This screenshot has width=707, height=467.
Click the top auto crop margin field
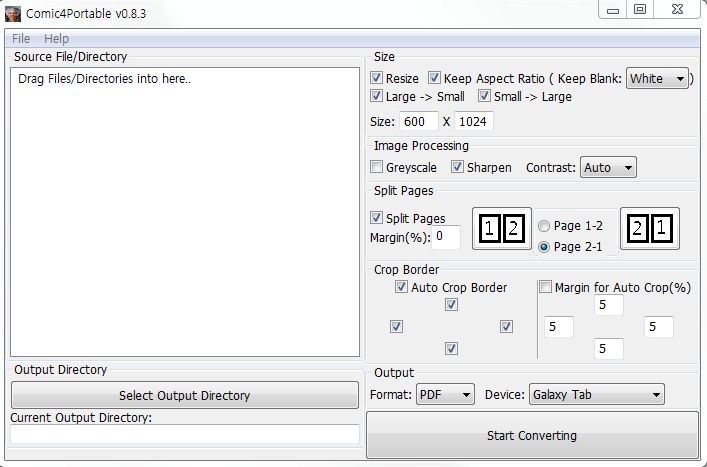609,305
